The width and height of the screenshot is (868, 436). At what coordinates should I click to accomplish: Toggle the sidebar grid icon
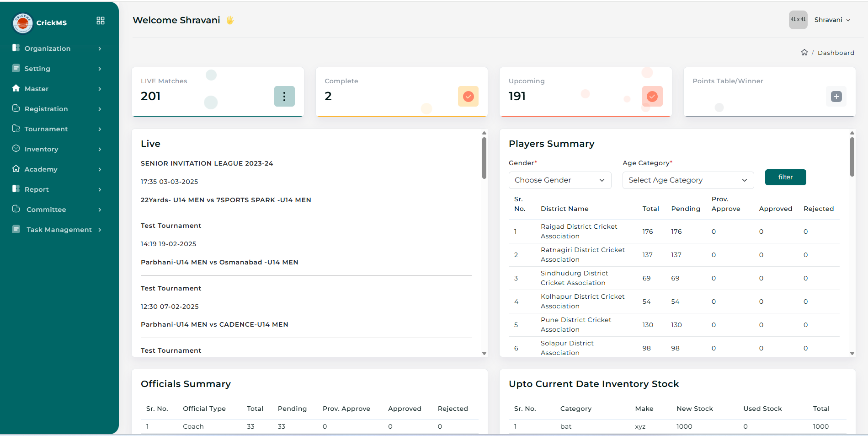101,21
